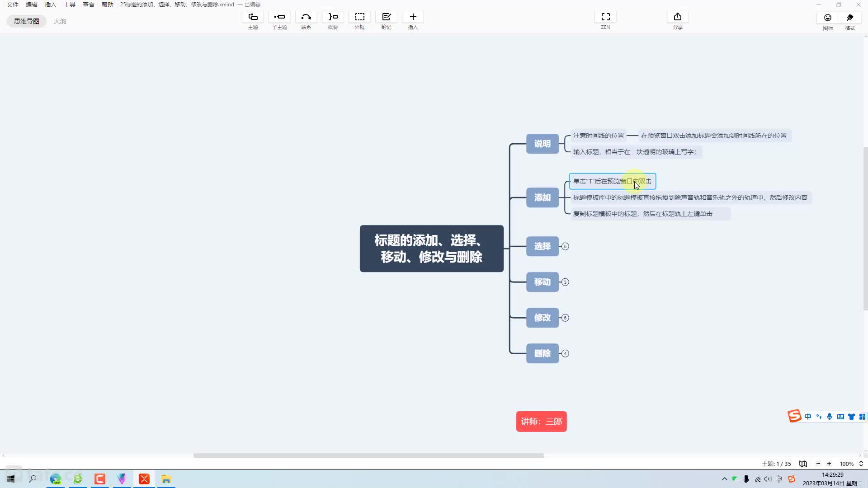This screenshot has width=868, height=488.
Task: Select the 选择 topic node
Action: 542,246
